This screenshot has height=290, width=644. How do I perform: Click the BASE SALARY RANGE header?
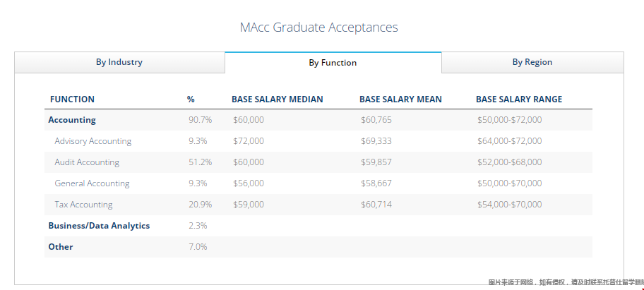tap(519, 99)
